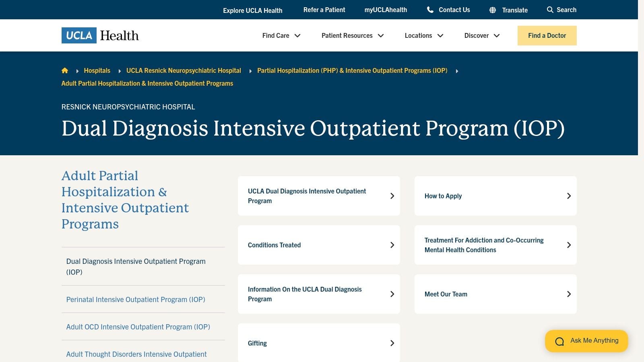The width and height of the screenshot is (644, 362).
Task: Click the Dual Diagnosis Intensive Outpatient Program page heading
Action: click(313, 129)
